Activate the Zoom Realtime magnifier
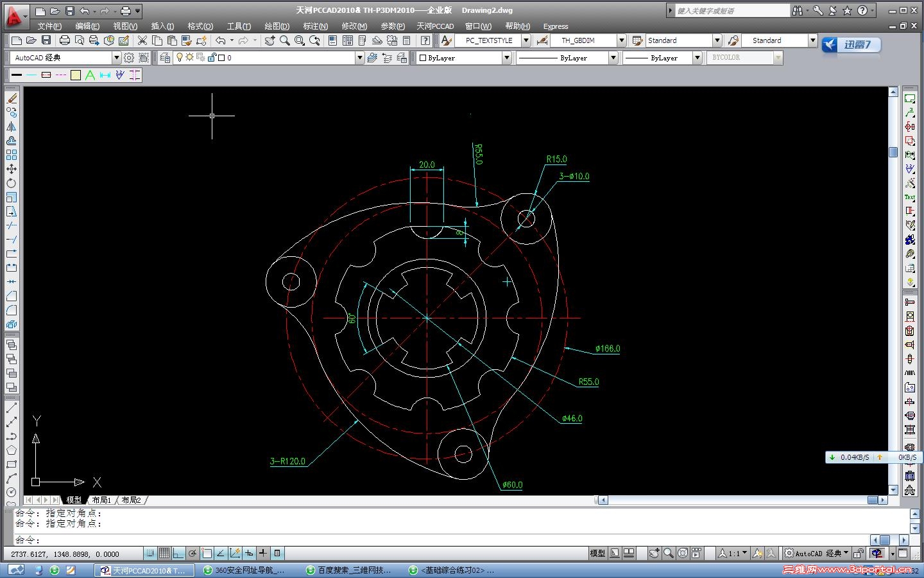 pyautogui.click(x=284, y=40)
